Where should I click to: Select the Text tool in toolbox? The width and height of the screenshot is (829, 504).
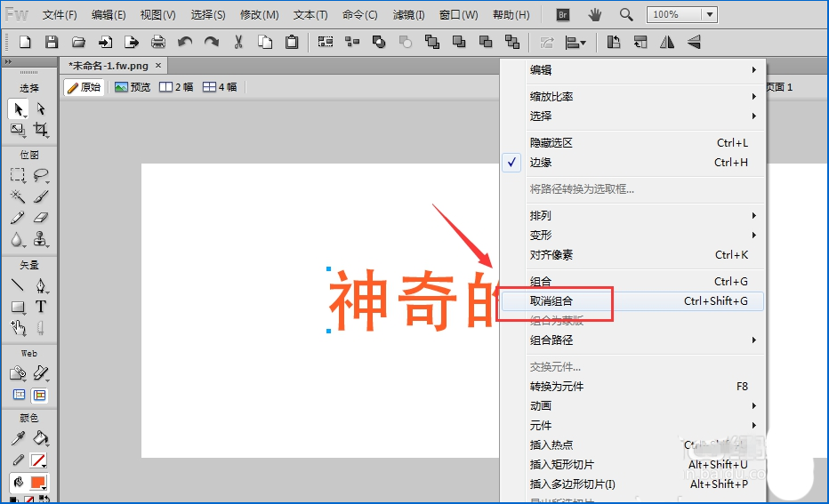pos(41,307)
